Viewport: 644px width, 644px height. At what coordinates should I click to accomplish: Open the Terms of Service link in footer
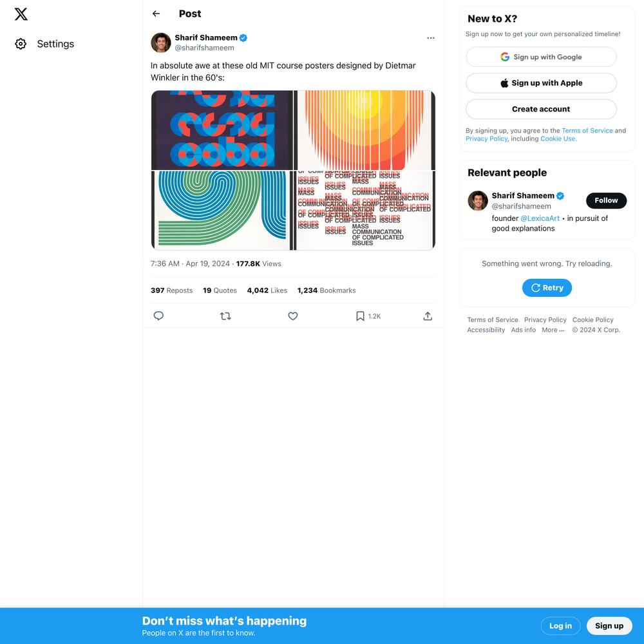(493, 319)
